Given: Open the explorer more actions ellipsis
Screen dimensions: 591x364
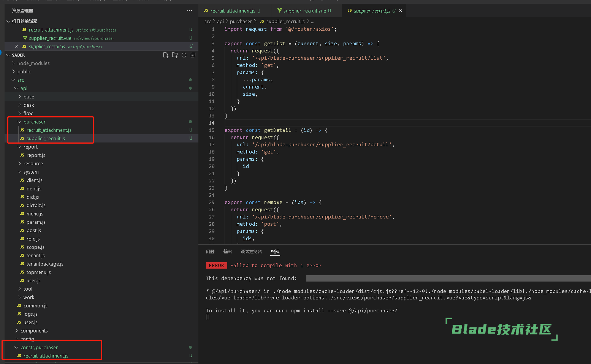Looking at the screenshot, I should coord(190,11).
